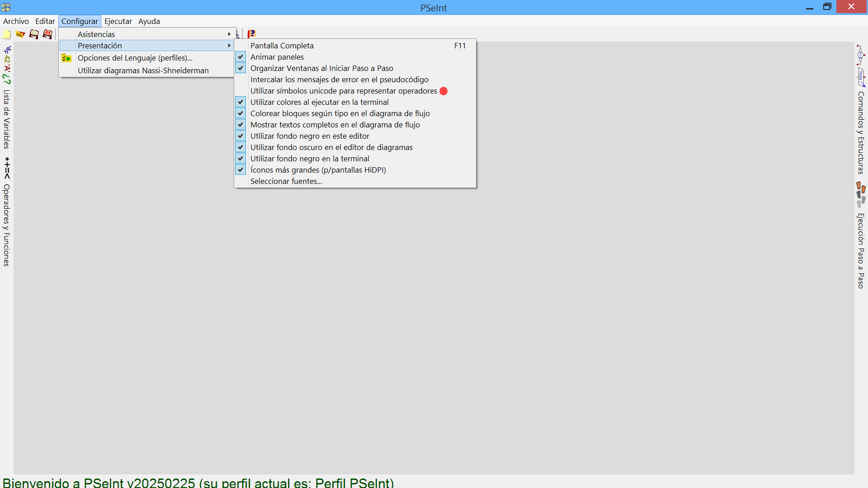Open the Ejecutar menu

[x=118, y=21]
